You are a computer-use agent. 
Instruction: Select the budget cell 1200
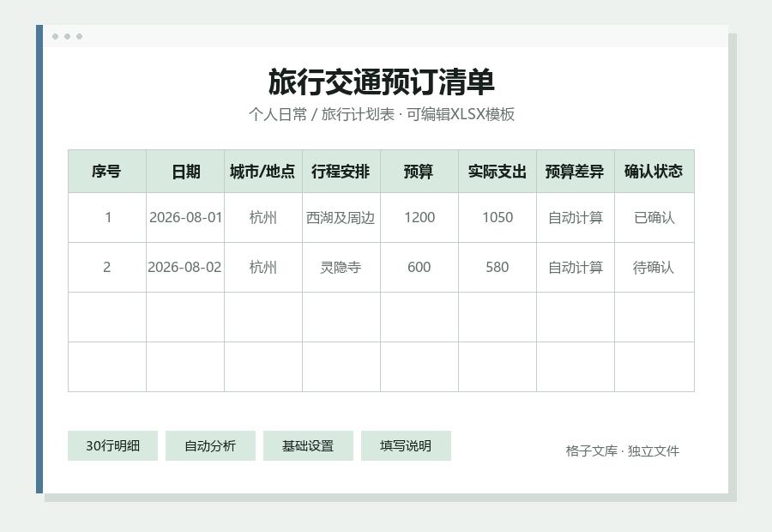419,218
